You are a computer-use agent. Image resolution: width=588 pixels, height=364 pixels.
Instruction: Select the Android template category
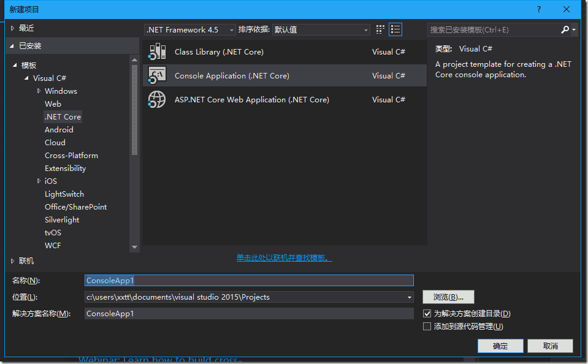pos(59,129)
